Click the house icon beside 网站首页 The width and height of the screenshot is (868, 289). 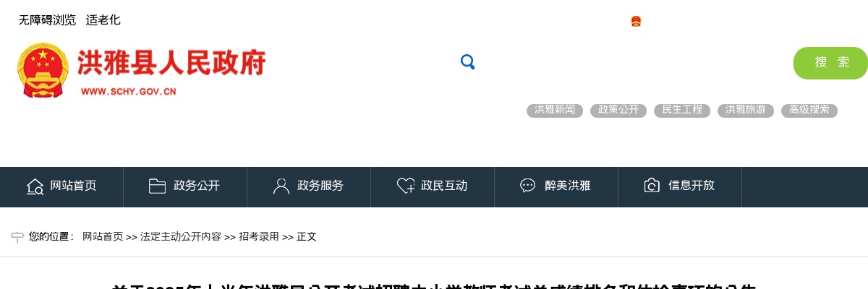tap(35, 186)
